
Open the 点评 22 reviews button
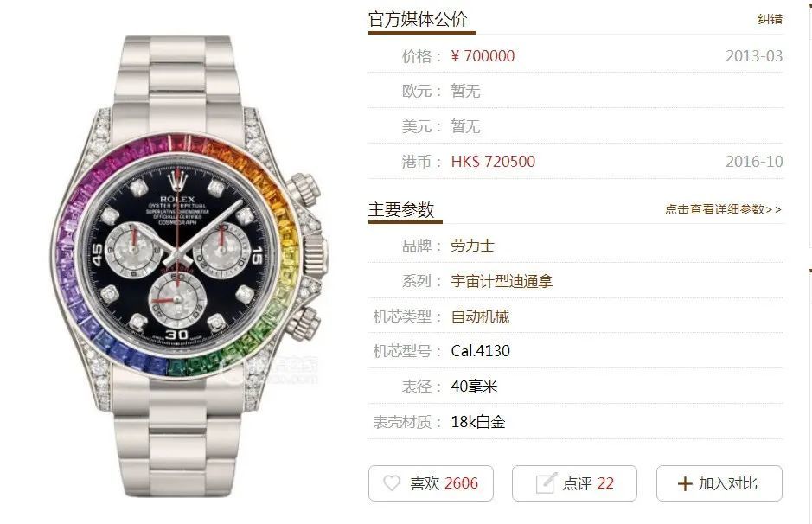[574, 483]
